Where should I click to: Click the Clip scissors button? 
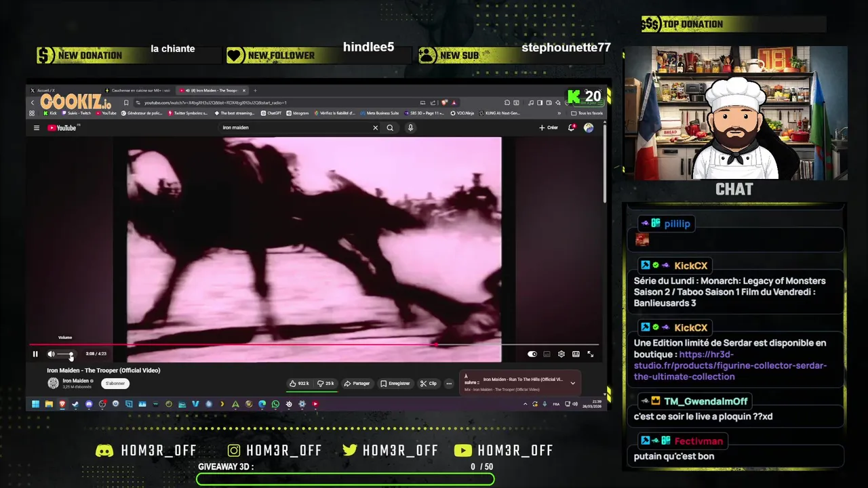click(429, 383)
